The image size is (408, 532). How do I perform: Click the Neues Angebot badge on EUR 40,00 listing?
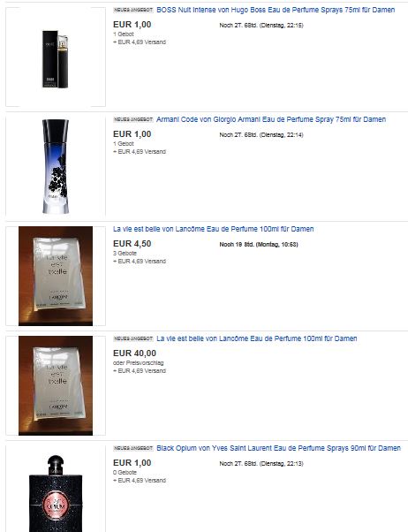click(x=133, y=339)
